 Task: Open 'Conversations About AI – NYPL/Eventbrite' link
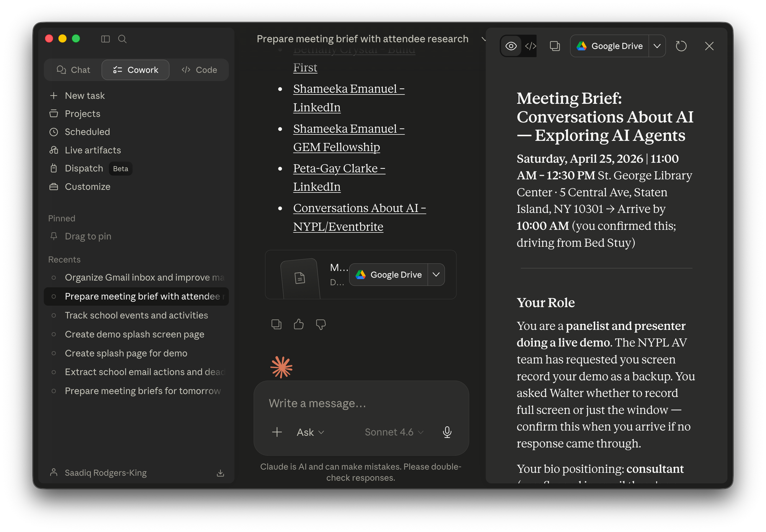(359, 217)
